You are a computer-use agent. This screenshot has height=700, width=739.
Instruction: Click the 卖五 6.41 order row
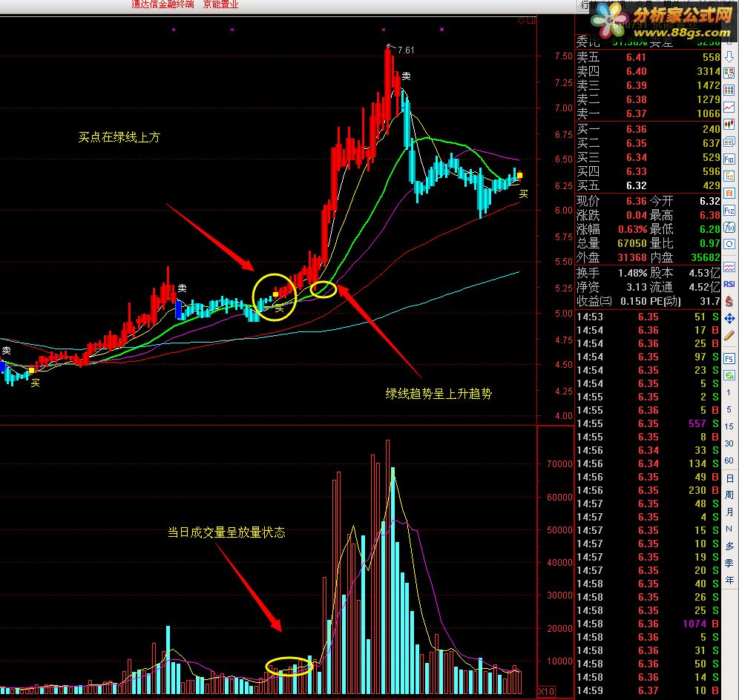648,57
